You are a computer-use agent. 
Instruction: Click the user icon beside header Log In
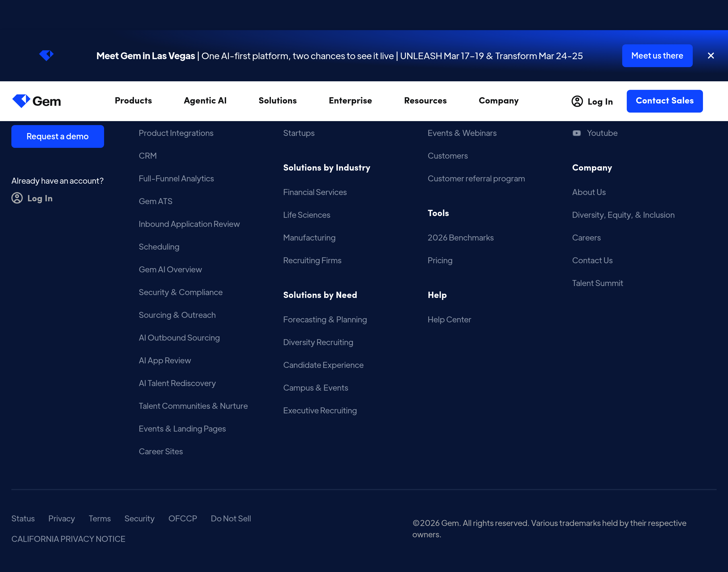click(577, 101)
